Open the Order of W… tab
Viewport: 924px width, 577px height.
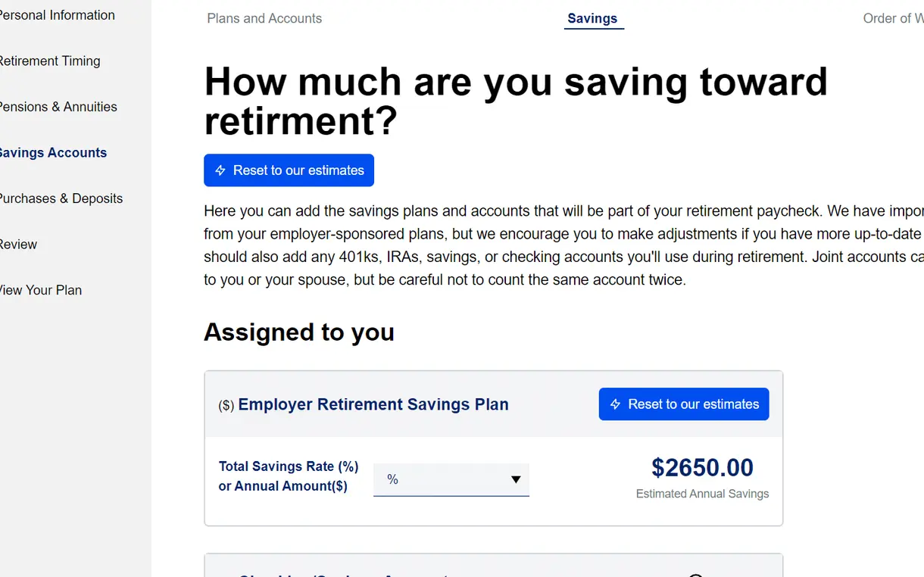[x=893, y=18]
